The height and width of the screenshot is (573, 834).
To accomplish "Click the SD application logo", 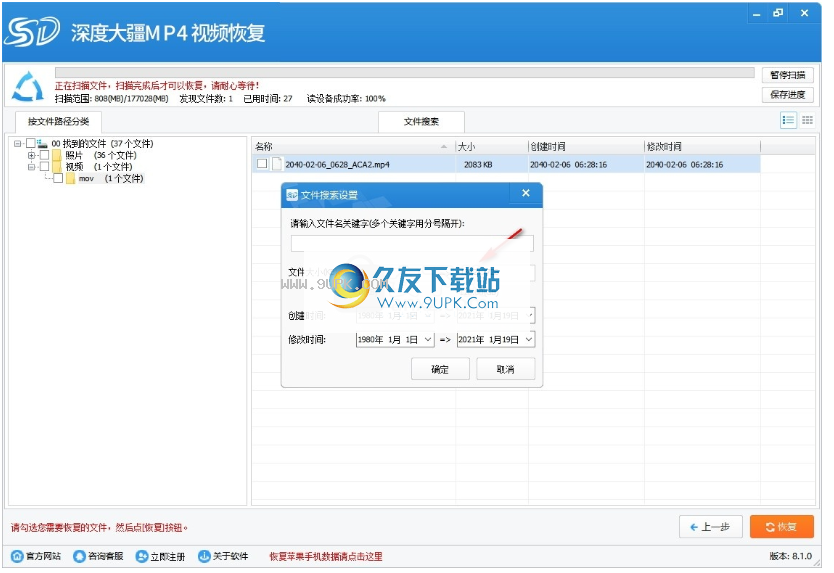I will (x=32, y=32).
